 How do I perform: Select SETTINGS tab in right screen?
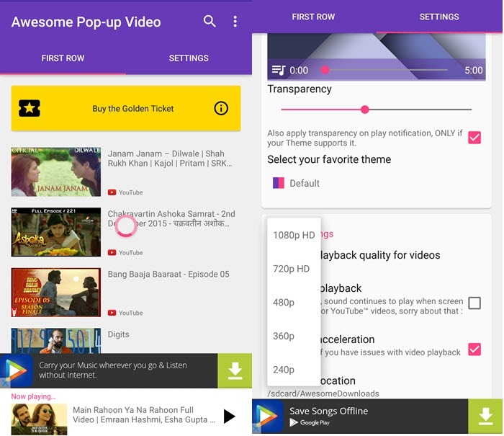[439, 17]
